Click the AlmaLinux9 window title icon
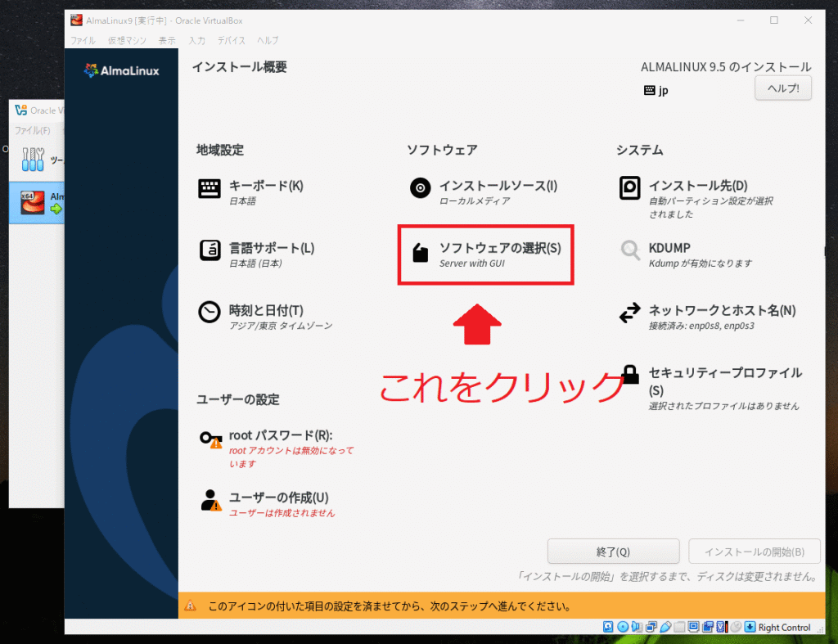Image resolution: width=838 pixels, height=644 pixels. tap(77, 20)
